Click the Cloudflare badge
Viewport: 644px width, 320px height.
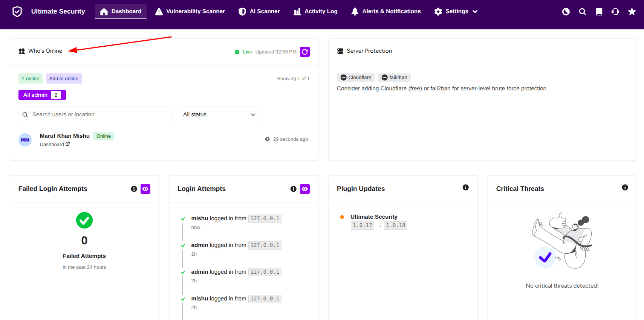point(356,78)
